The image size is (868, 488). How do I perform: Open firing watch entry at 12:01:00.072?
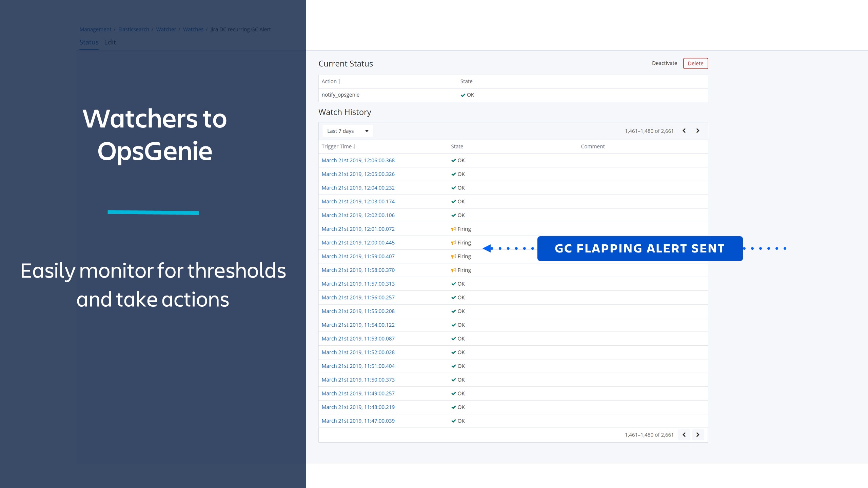click(x=358, y=229)
